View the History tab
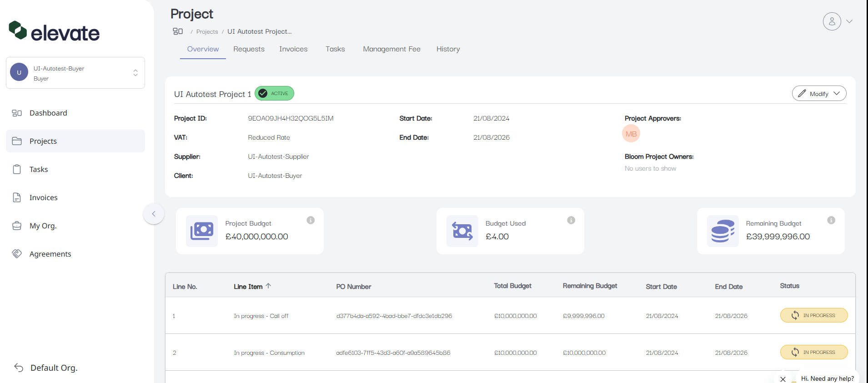 point(448,49)
